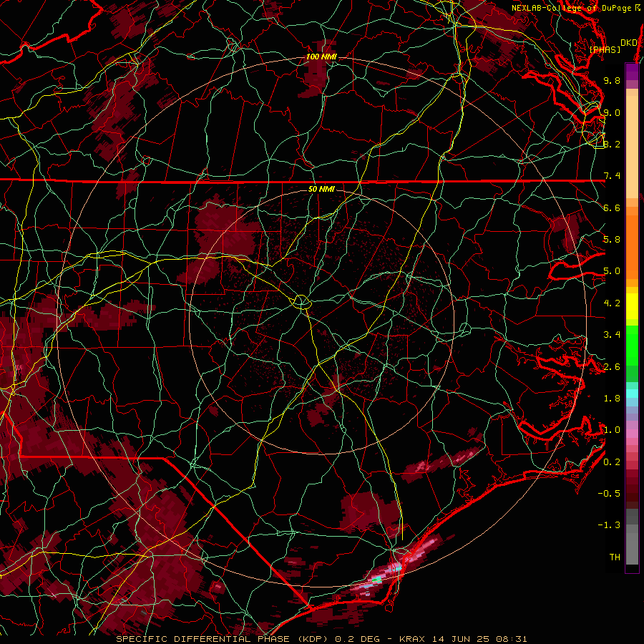644x644 pixels.
Task: Click the 4.2 value on the color scale
Action: click(x=612, y=303)
